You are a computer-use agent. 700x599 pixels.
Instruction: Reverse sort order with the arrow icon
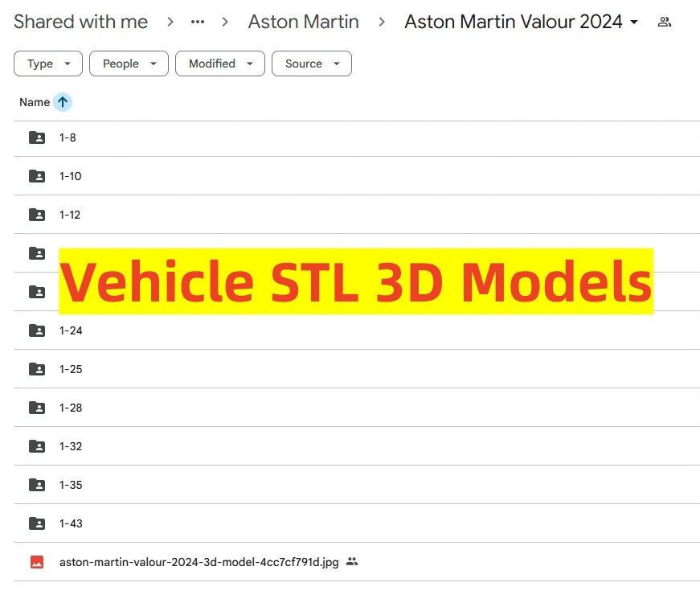click(63, 102)
